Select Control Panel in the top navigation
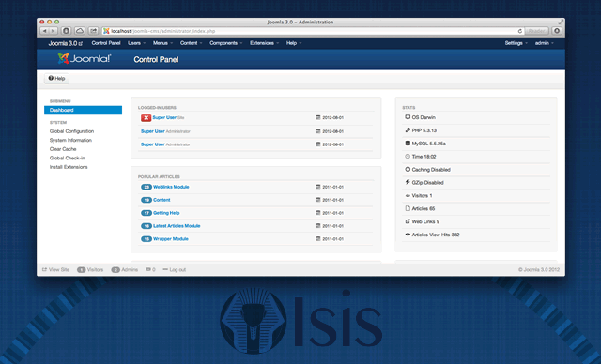601x364 pixels. click(x=106, y=43)
